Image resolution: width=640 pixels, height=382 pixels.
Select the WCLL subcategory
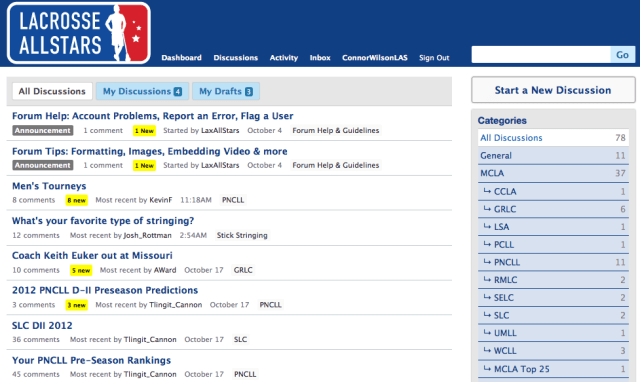[x=553, y=351]
